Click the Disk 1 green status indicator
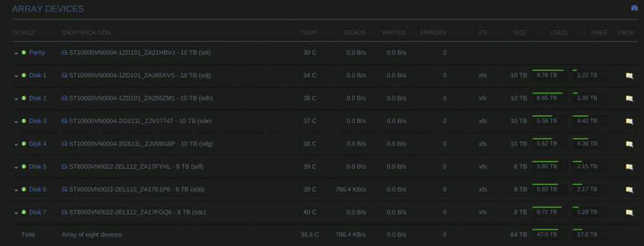Screen dimensions: 644x246 (x=24, y=75)
